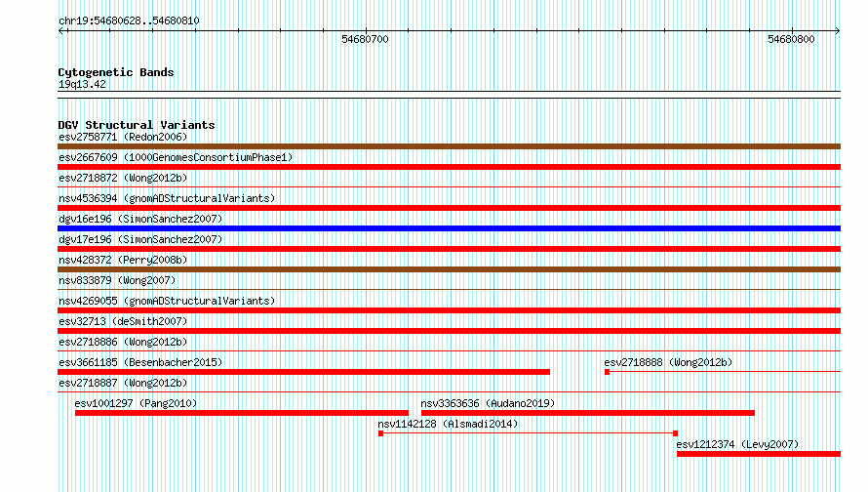
Task: Click the red bar of esv1001297
Action: (x=241, y=413)
